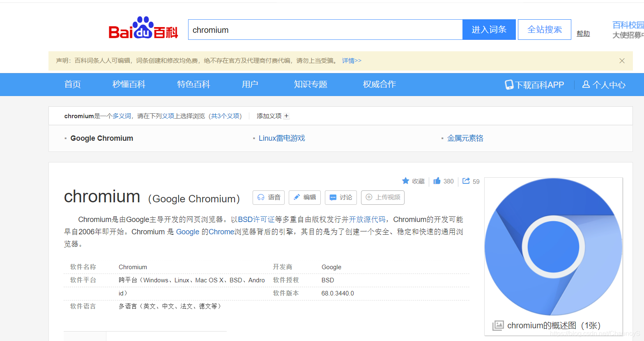Click the chromium article title heading
This screenshot has height=341, width=644.
(102, 197)
